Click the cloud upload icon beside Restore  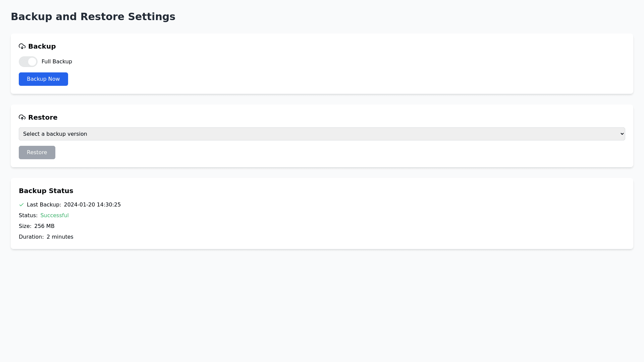click(22, 117)
